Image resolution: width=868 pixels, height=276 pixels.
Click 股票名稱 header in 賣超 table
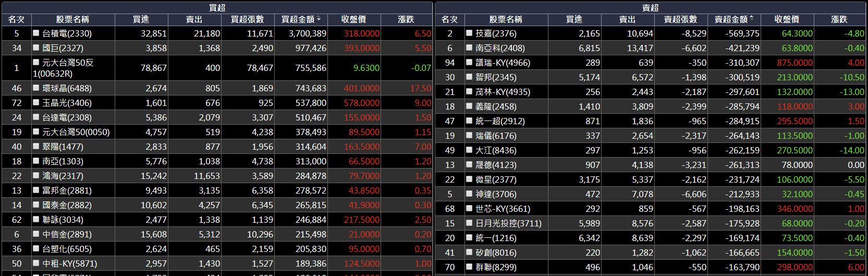point(506,19)
